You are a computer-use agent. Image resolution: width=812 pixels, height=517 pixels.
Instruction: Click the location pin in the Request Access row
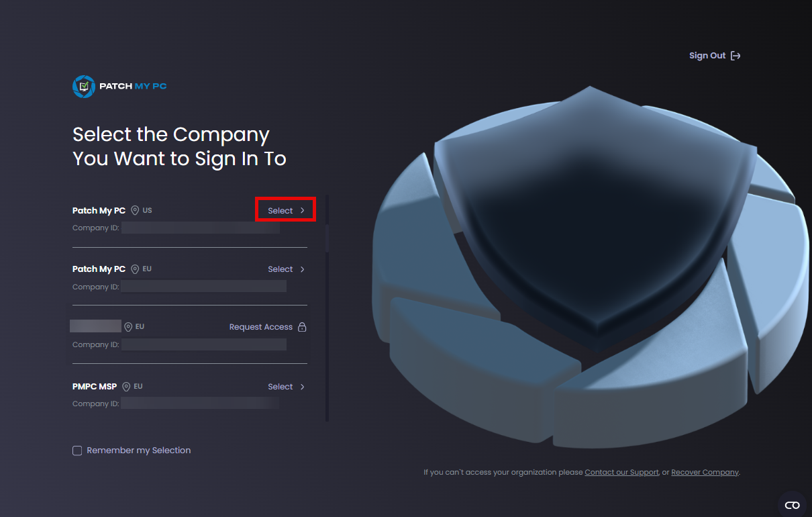tap(128, 326)
